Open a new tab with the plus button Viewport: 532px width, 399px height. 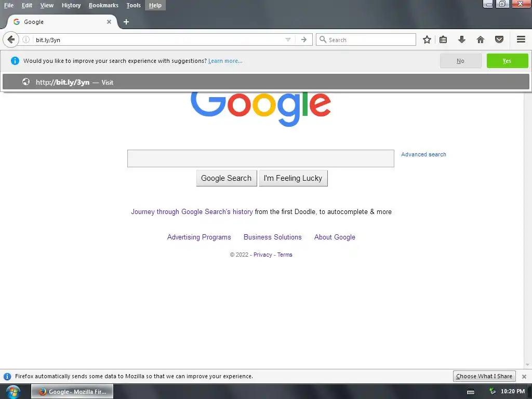point(126,22)
